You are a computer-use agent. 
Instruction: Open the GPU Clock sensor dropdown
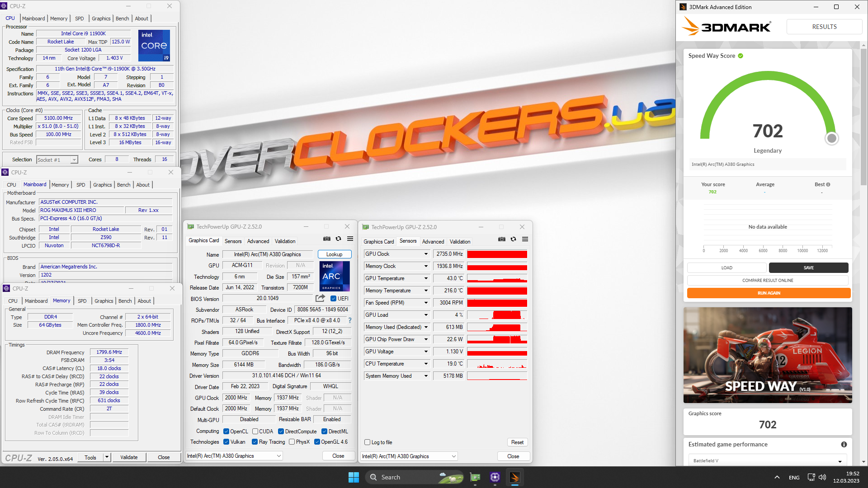tap(426, 254)
